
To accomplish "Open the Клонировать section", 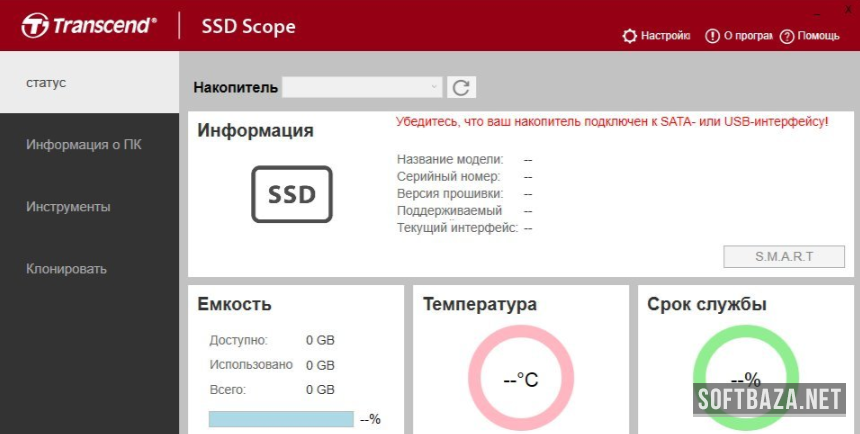I will click(x=66, y=269).
